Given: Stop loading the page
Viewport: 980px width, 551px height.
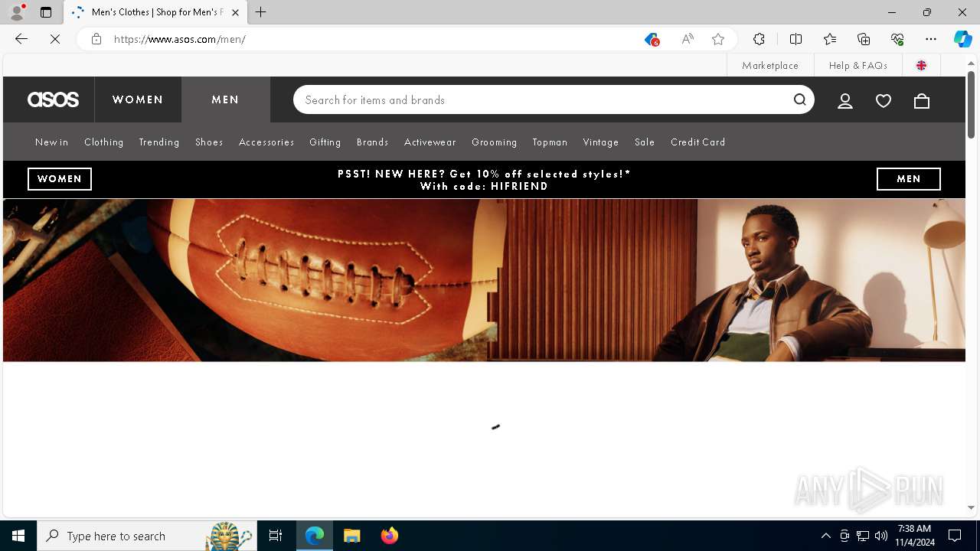Looking at the screenshot, I should click(55, 39).
